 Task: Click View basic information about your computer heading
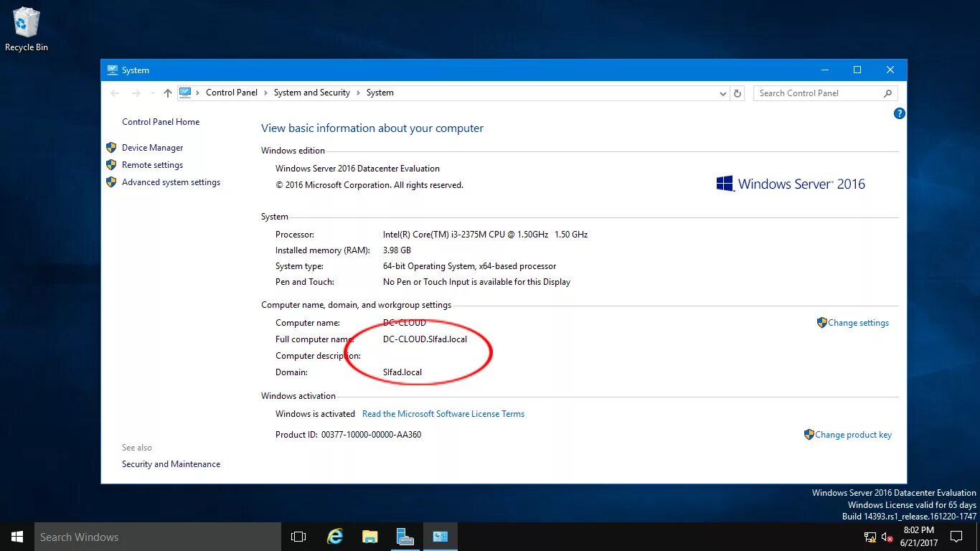coord(372,128)
